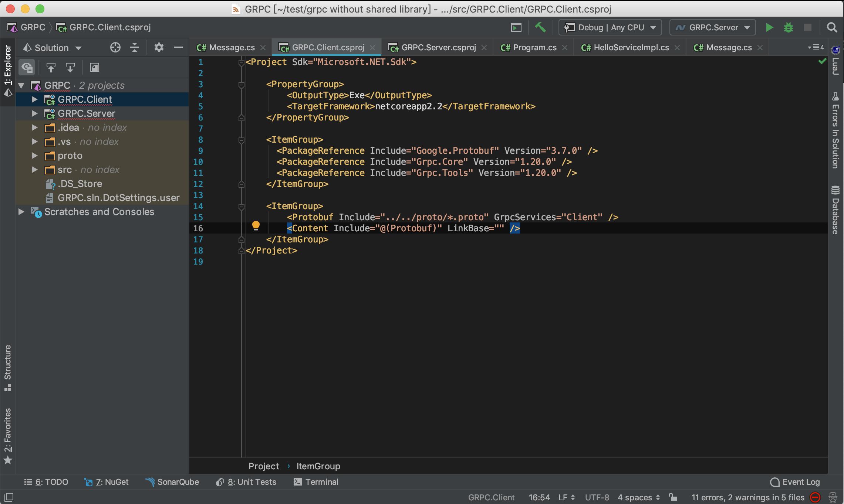This screenshot has width=844, height=504.
Task: Expand the src folder
Action: tap(34, 170)
